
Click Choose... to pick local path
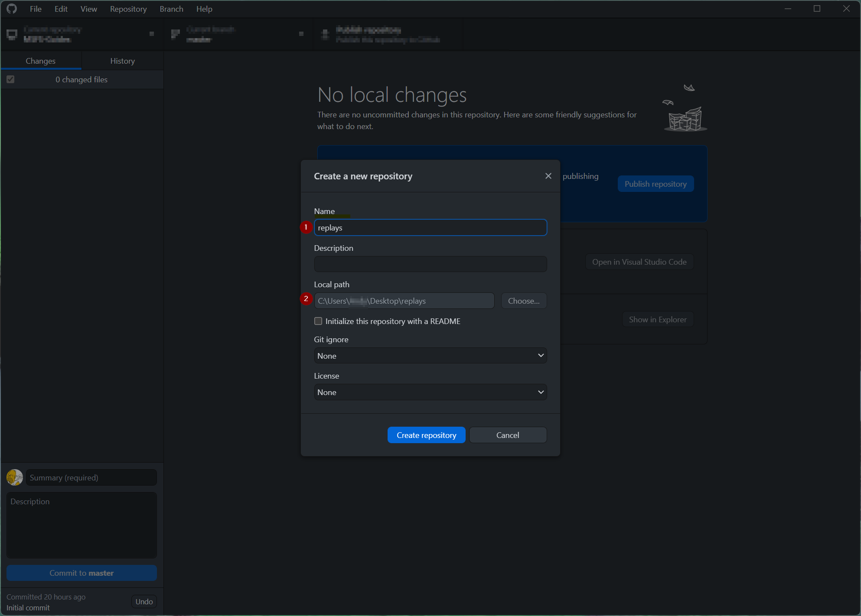tap(524, 301)
